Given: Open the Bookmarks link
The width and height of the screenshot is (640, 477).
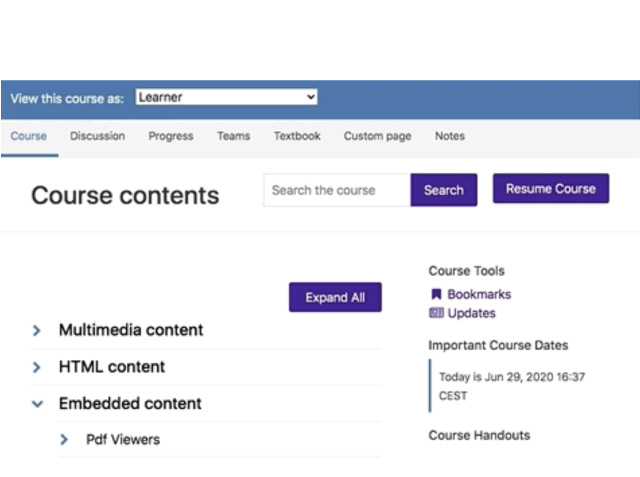Looking at the screenshot, I should tap(479, 294).
